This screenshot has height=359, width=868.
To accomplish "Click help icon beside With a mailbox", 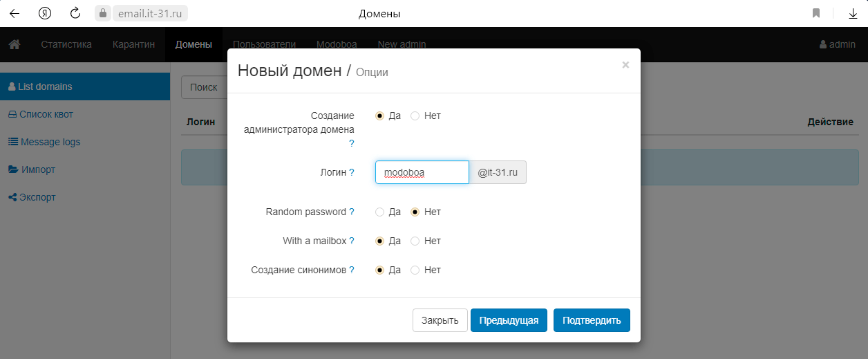I will click(352, 241).
